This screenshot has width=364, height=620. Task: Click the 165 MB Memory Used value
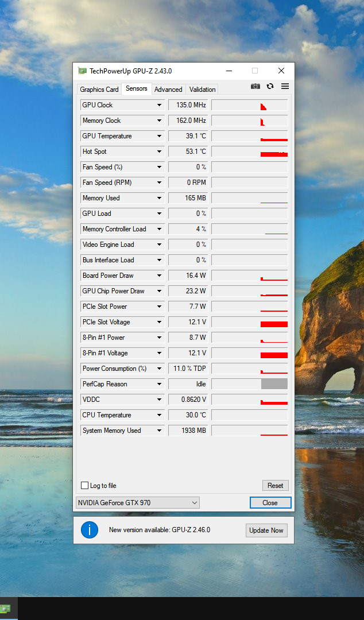(x=188, y=198)
